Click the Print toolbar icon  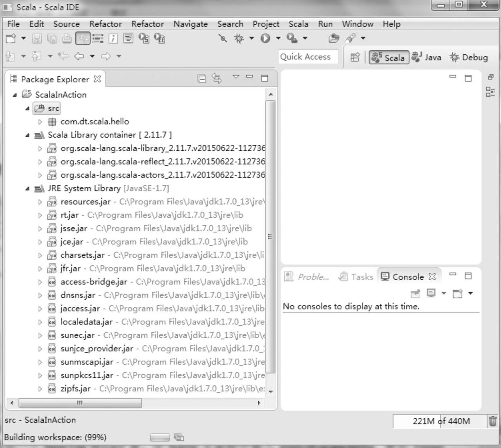click(67, 38)
